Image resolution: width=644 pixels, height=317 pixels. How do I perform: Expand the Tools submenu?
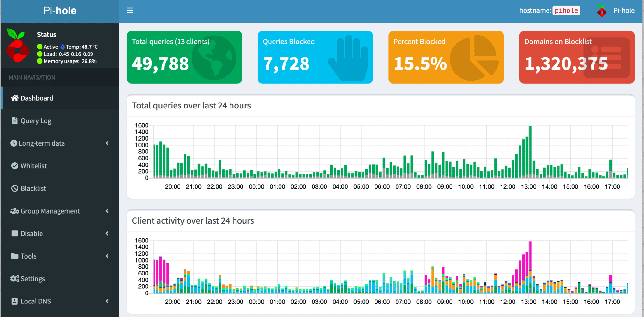point(28,256)
